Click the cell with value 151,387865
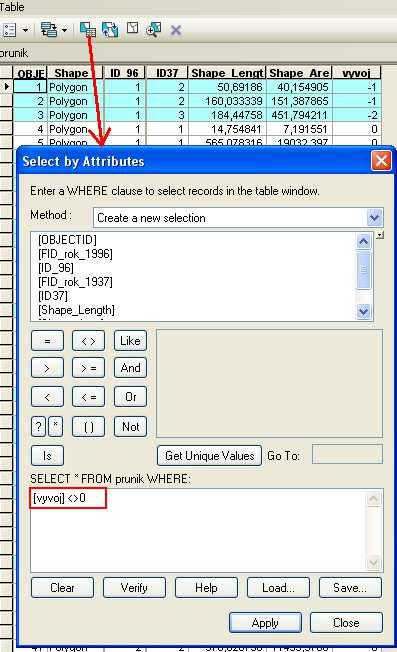The width and height of the screenshot is (397, 652). [x=299, y=101]
